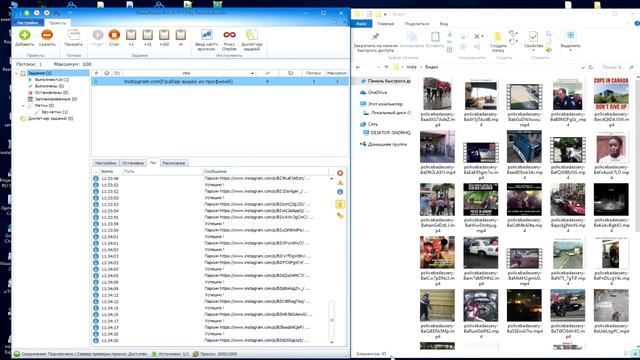
Task: Click the Сообщение log column header
Action: (265, 171)
